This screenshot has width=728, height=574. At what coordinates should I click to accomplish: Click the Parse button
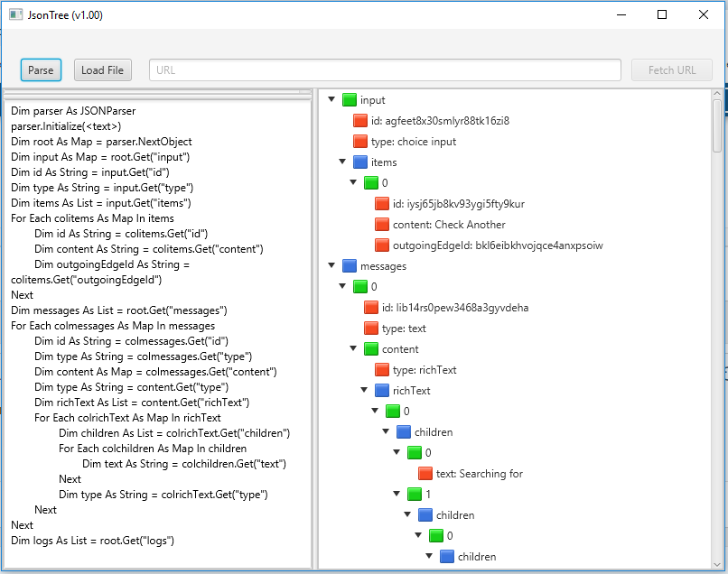(x=41, y=70)
